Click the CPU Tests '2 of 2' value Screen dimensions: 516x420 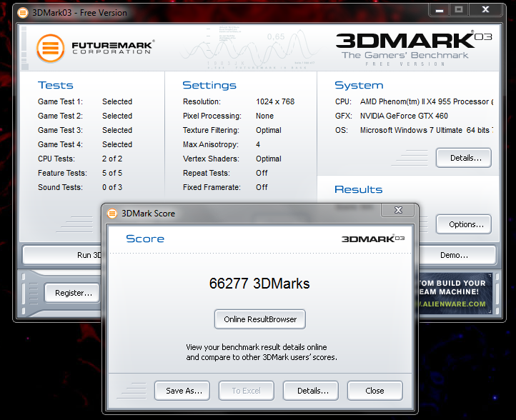[x=112, y=159]
